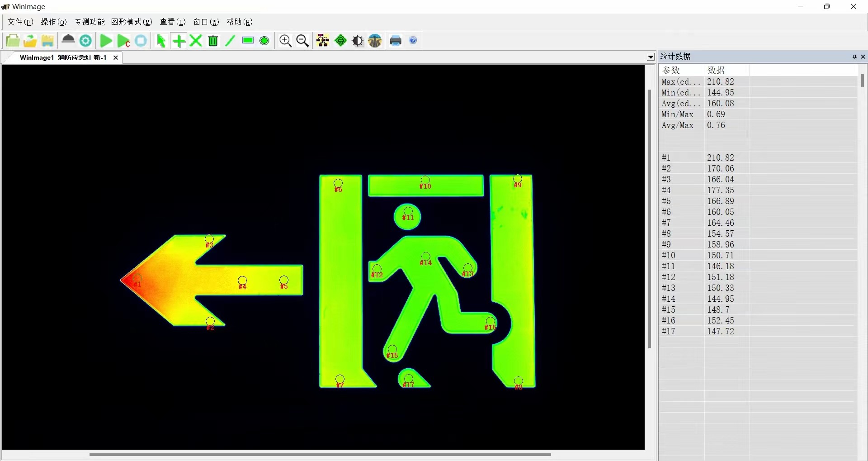Select the green circle region tool
The image size is (868, 461).
264,41
